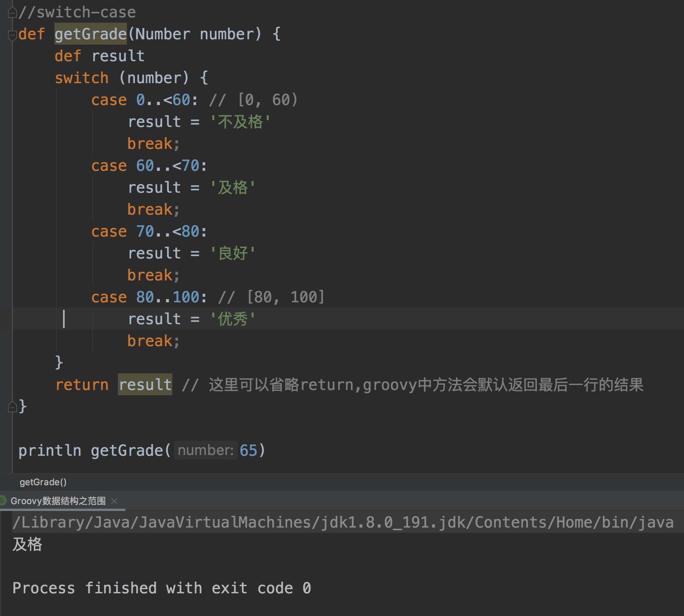Image resolution: width=684 pixels, height=616 pixels.
Task: Click the closing-brace fold marker of getGrade
Action: point(12,407)
